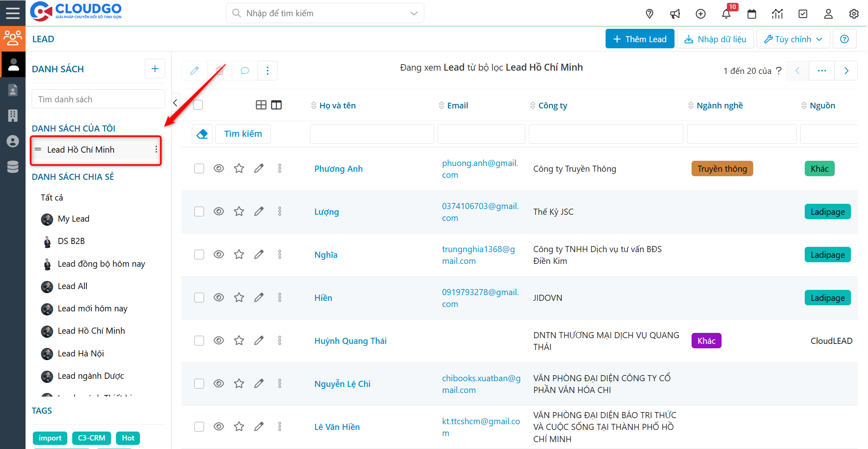Click the megaphone announcements icon
Screen dimensions: 868x449
coord(675,14)
